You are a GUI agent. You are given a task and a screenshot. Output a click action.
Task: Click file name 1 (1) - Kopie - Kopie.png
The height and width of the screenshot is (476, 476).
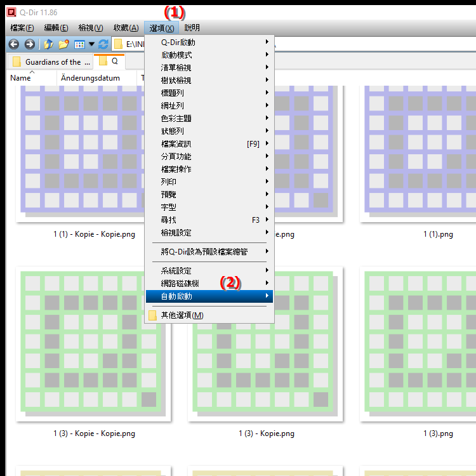pos(94,234)
